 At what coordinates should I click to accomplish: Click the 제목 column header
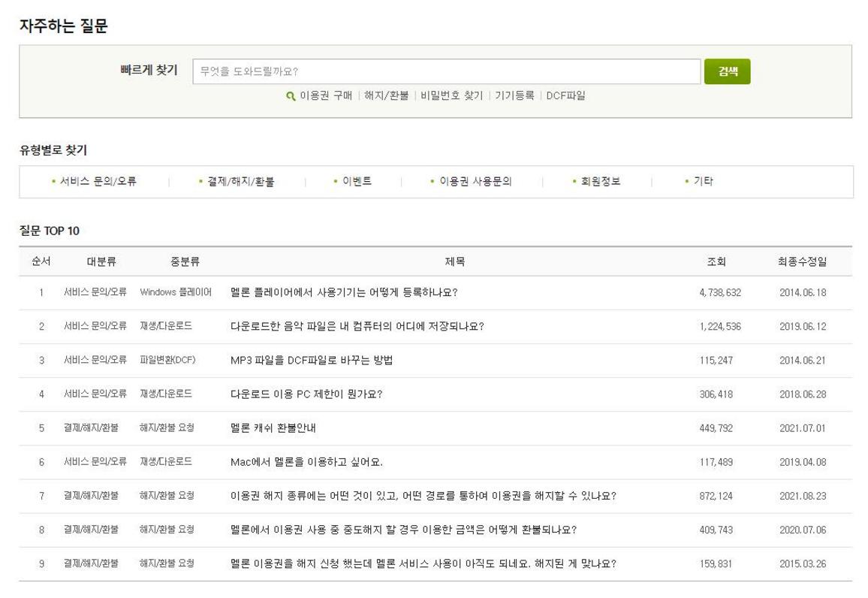point(455,261)
